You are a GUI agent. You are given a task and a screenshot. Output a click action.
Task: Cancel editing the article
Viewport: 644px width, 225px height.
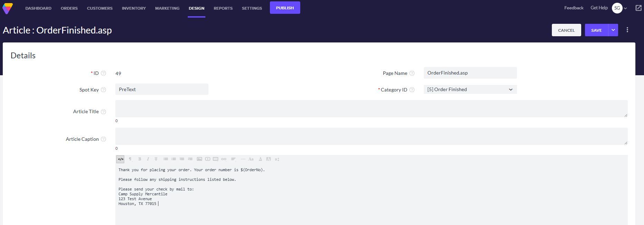click(566, 30)
